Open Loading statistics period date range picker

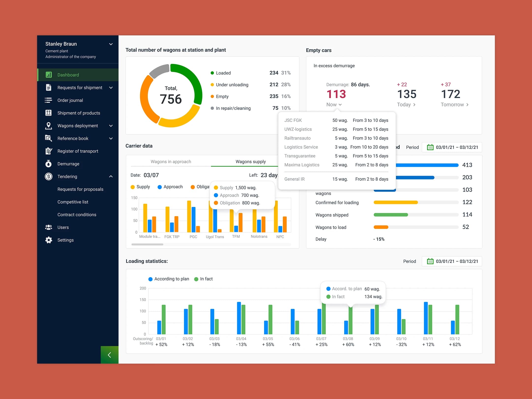(x=452, y=261)
